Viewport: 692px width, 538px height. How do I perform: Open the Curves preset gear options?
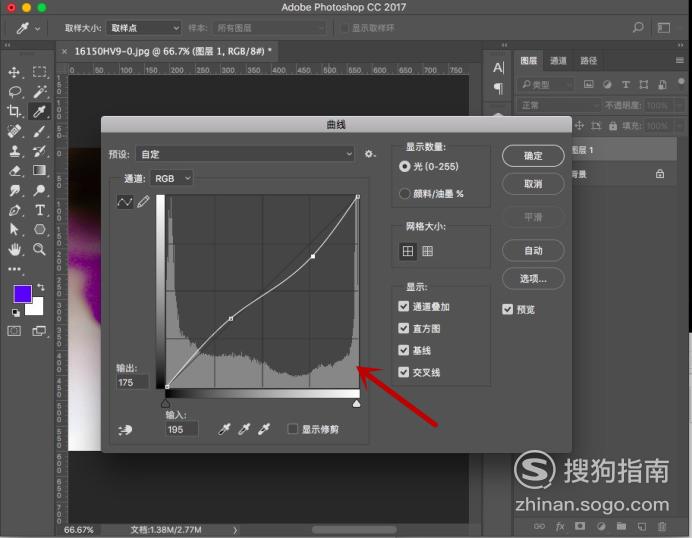click(369, 154)
